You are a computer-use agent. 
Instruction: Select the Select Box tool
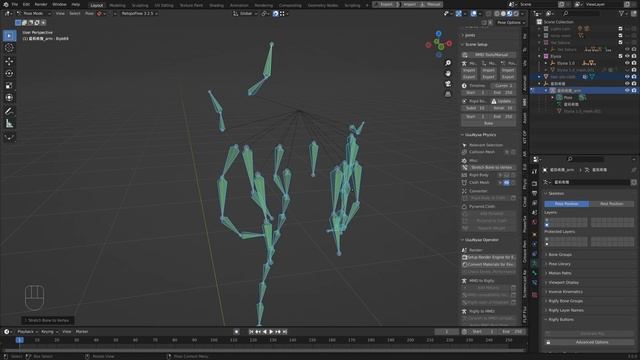click(9, 36)
